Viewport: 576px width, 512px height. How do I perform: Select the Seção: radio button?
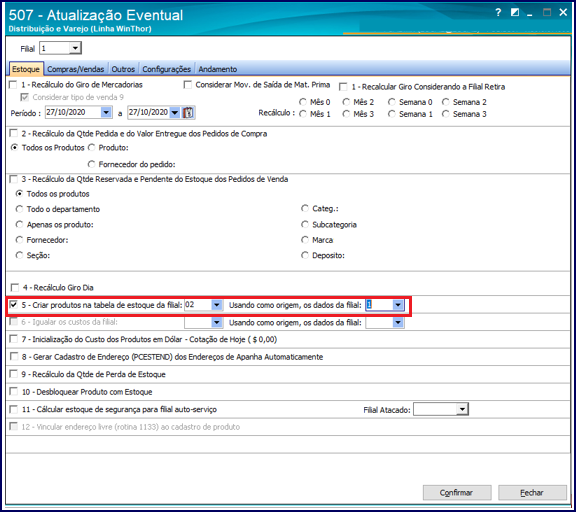pyautogui.click(x=19, y=255)
